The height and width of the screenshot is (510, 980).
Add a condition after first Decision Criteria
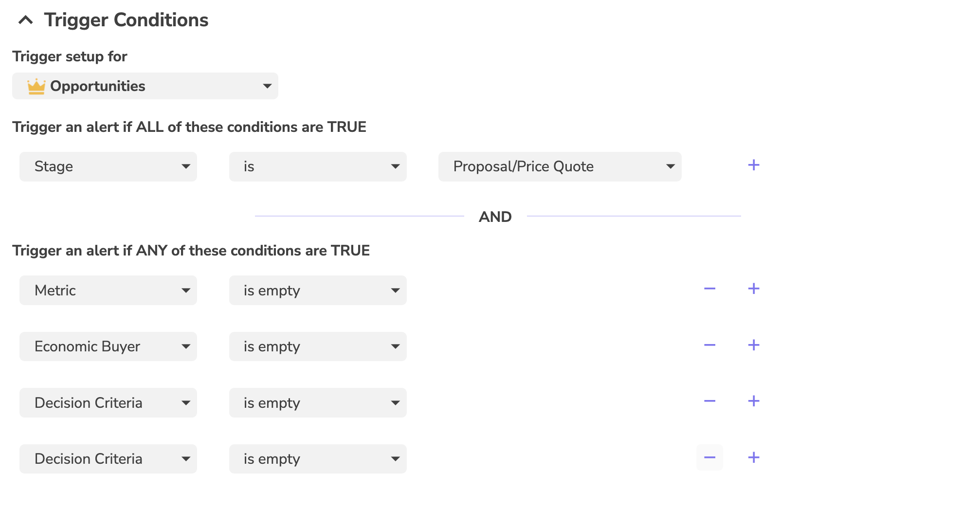(x=753, y=401)
